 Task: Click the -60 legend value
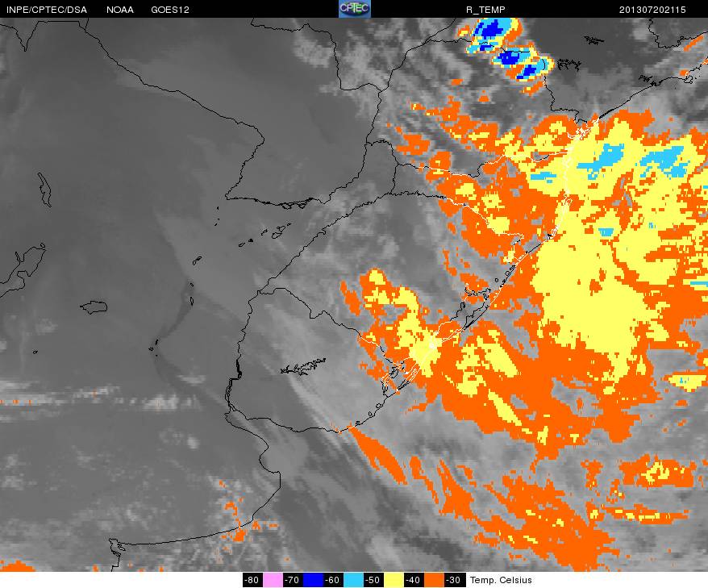333,580
